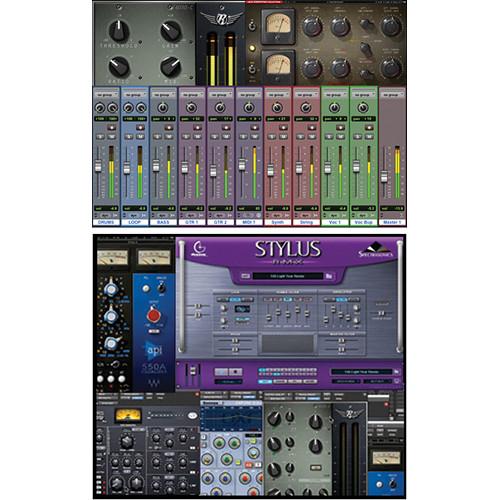Click the DRUMS channel volume fader

point(98,166)
